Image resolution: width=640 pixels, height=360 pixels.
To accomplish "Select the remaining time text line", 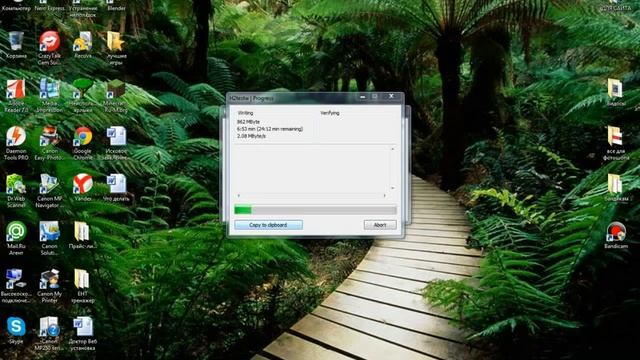I will click(x=270, y=129).
